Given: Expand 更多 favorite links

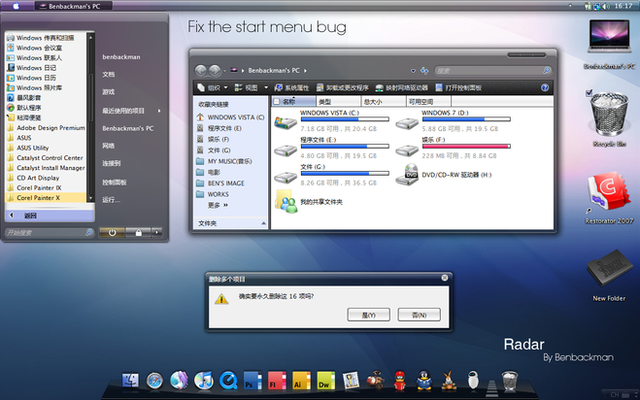Looking at the screenshot, I should click(x=218, y=205).
